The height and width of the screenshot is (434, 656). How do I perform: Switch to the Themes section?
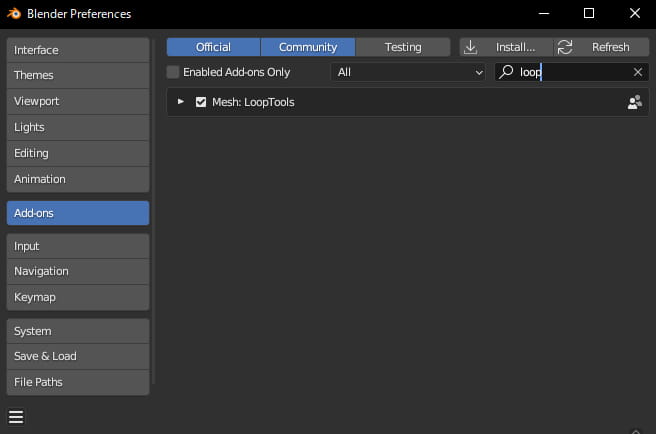[78, 75]
